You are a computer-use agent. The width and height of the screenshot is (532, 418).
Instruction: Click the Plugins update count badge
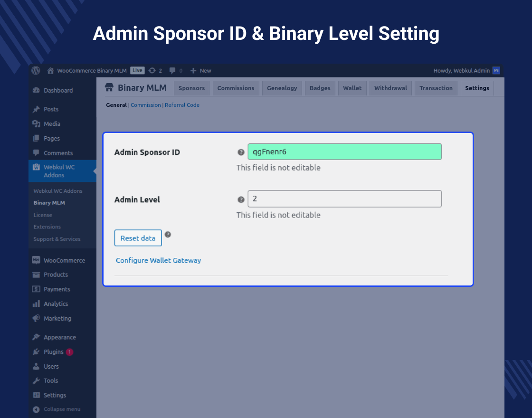[x=69, y=352]
